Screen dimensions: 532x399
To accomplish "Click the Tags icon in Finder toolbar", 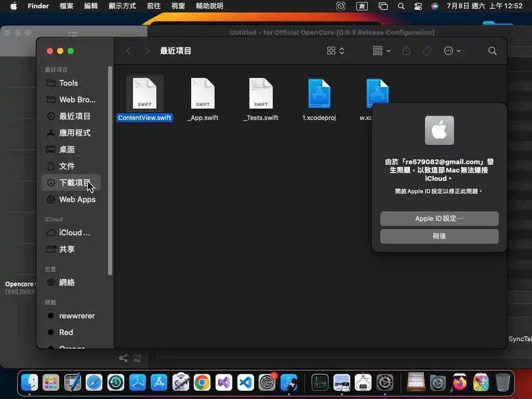I will [x=427, y=51].
